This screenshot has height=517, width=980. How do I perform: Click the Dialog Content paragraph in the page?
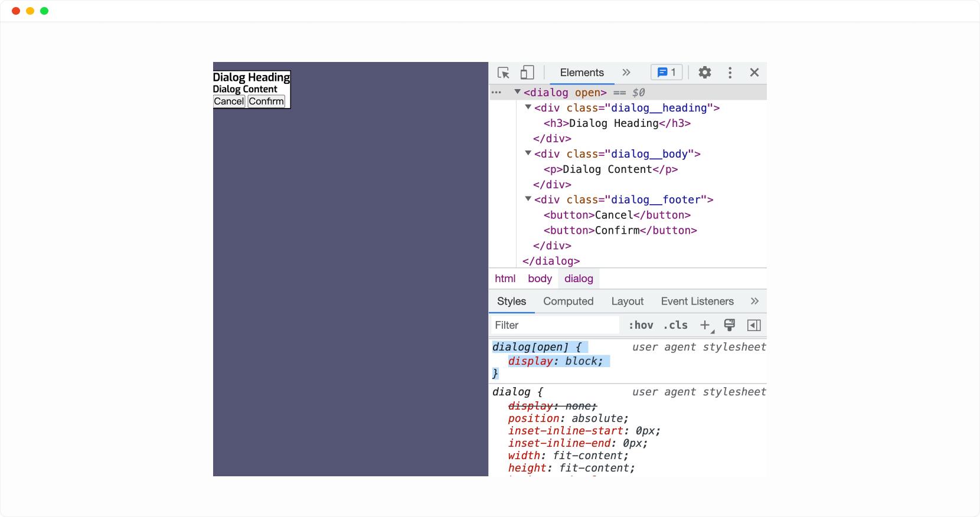click(245, 89)
